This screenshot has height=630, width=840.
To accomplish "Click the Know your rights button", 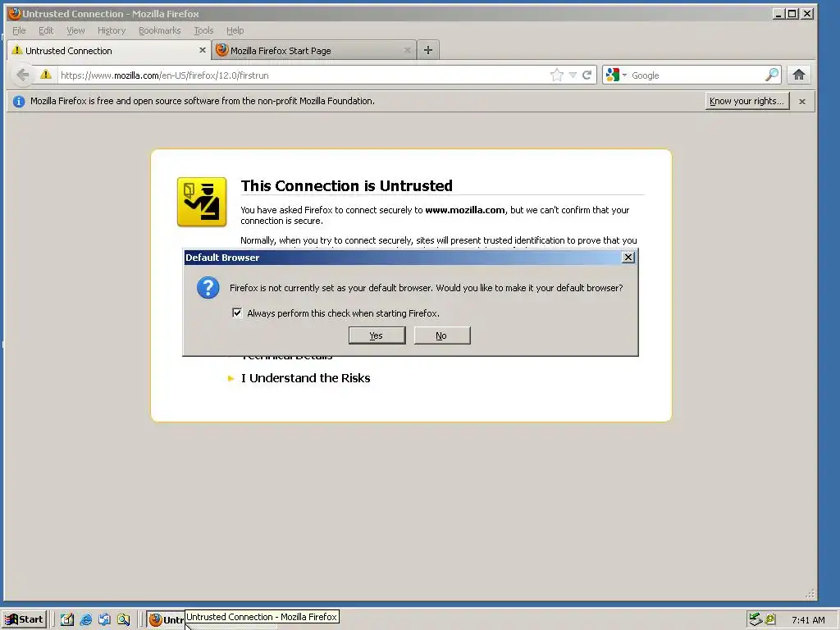I will point(746,101).
